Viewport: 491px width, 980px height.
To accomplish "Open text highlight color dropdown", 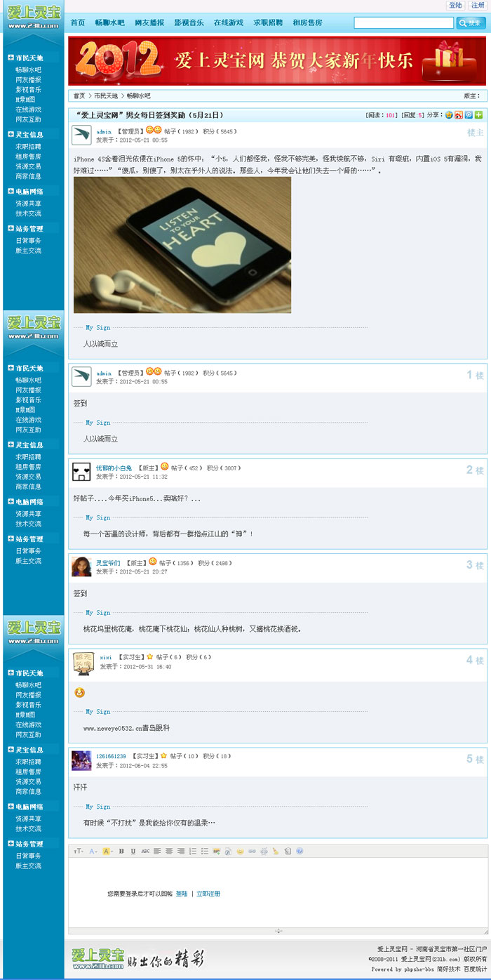I will pos(107,851).
